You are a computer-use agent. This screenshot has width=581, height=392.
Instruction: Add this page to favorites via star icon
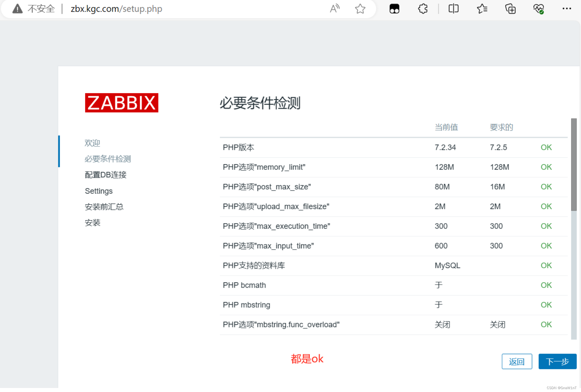pos(360,9)
